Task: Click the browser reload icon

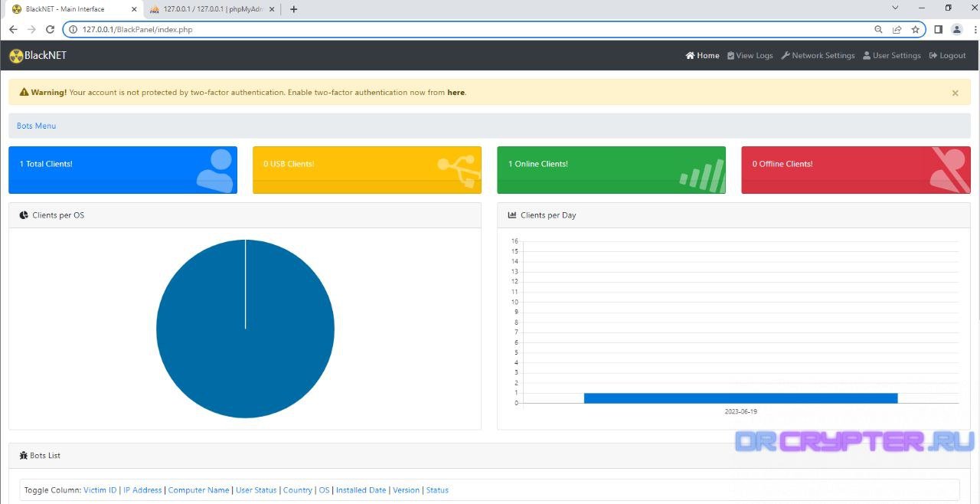Action: coord(50,30)
